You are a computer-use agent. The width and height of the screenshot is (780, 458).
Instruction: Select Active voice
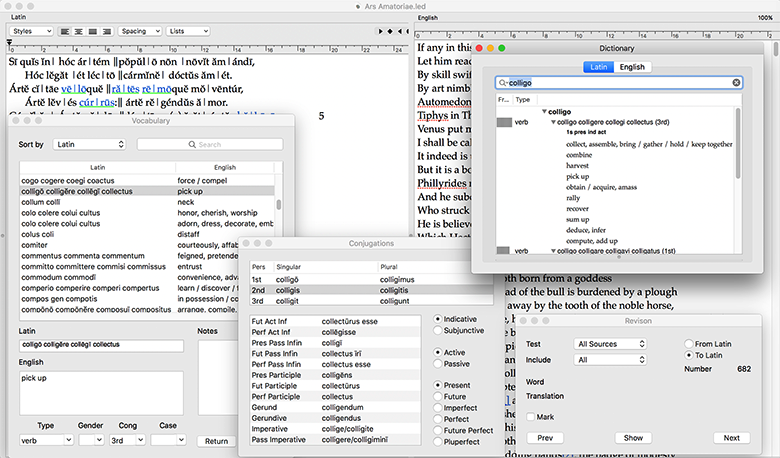438,352
